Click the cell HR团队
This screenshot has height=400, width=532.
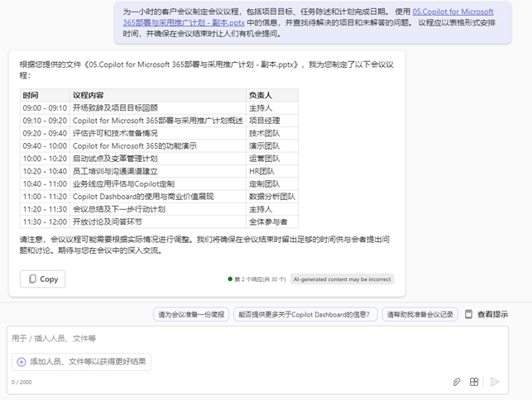pos(272,171)
